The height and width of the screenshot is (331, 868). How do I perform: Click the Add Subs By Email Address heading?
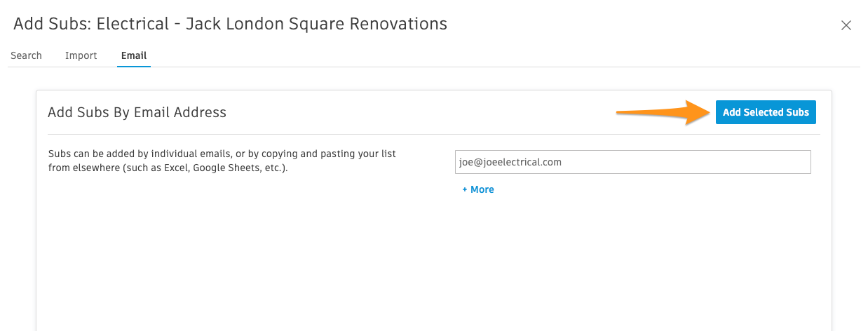137,112
